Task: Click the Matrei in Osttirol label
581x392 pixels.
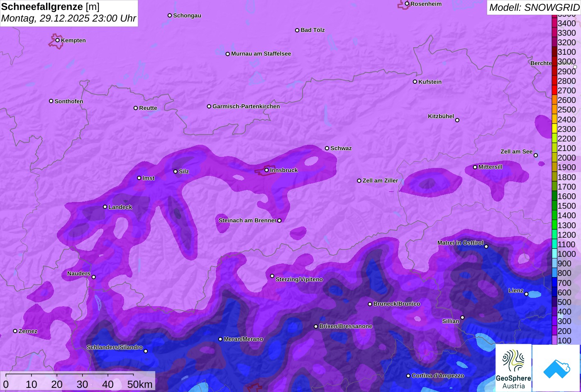Action: (460, 243)
